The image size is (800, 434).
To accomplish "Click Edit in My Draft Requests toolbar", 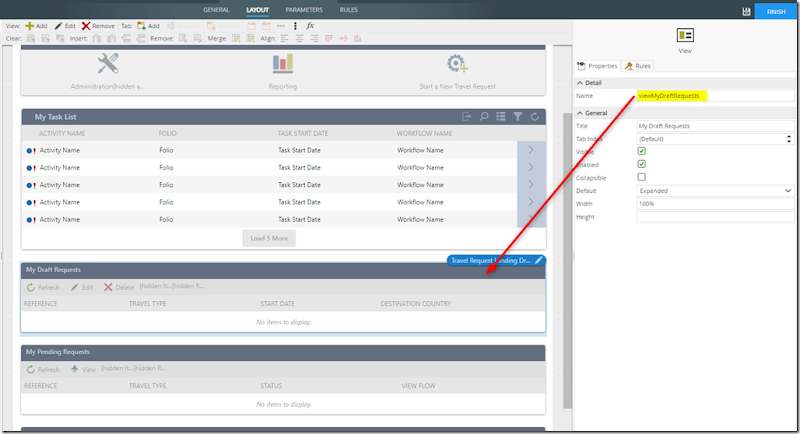I will tap(82, 287).
